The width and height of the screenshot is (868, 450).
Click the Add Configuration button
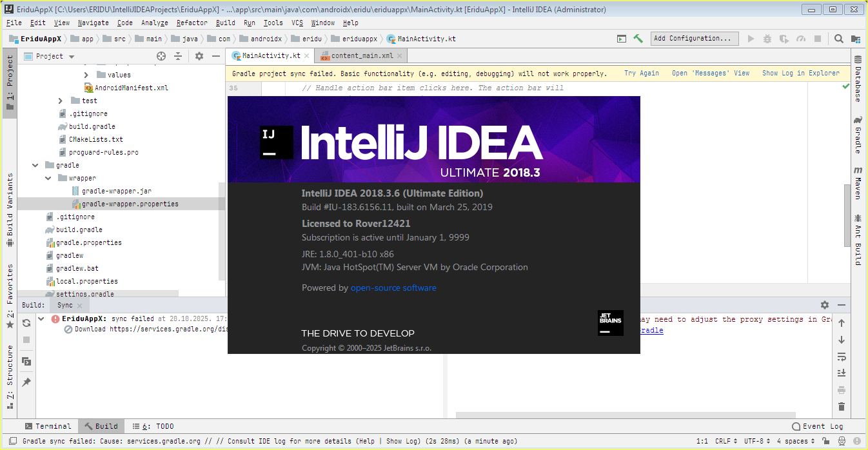694,39
